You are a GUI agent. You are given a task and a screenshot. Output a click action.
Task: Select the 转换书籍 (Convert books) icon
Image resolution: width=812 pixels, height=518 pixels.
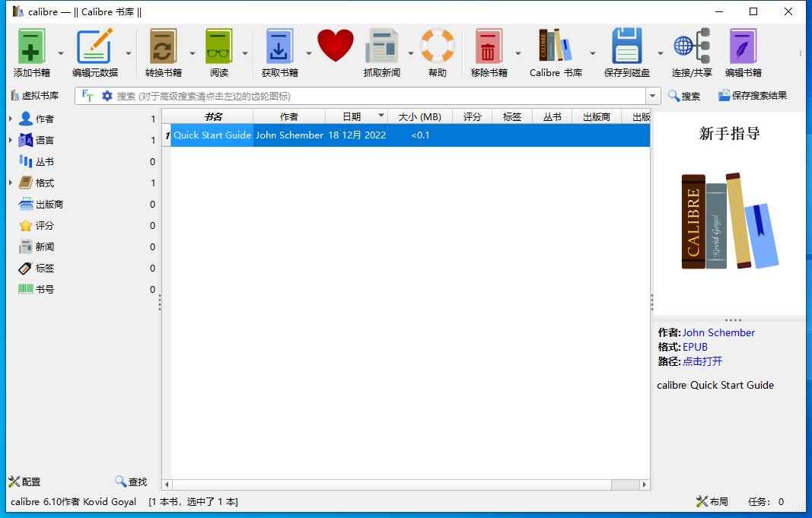coord(162,46)
